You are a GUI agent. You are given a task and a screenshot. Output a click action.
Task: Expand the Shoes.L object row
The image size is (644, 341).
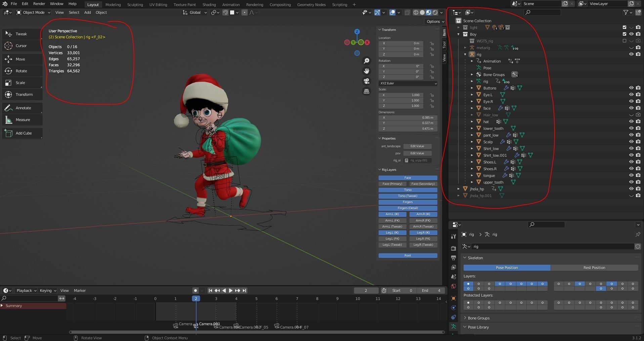tap(472, 162)
